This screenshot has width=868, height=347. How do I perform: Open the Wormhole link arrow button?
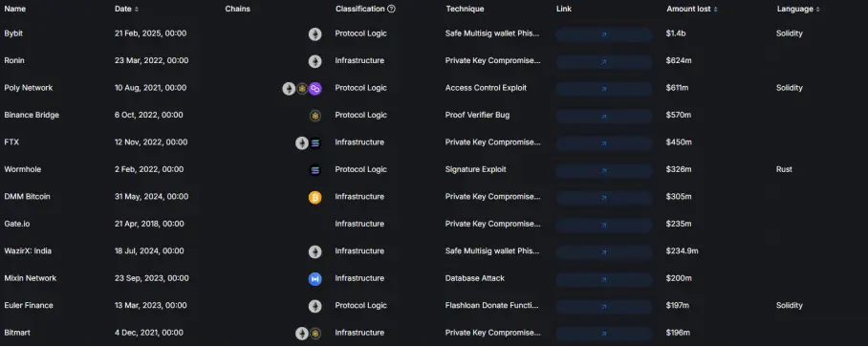604,170
